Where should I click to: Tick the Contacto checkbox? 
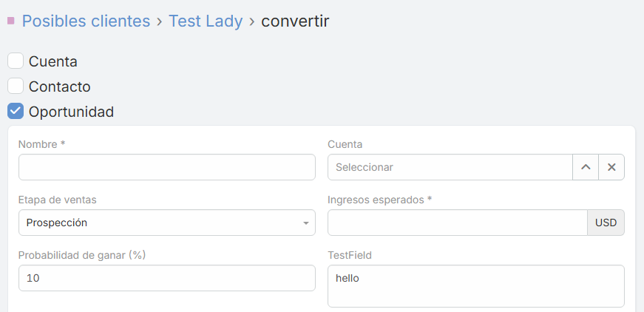coord(16,87)
